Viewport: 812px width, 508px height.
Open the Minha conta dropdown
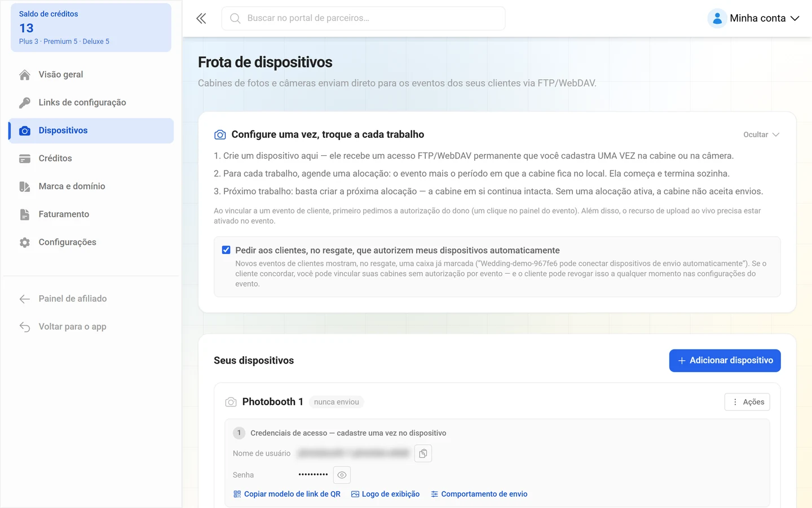pos(754,19)
